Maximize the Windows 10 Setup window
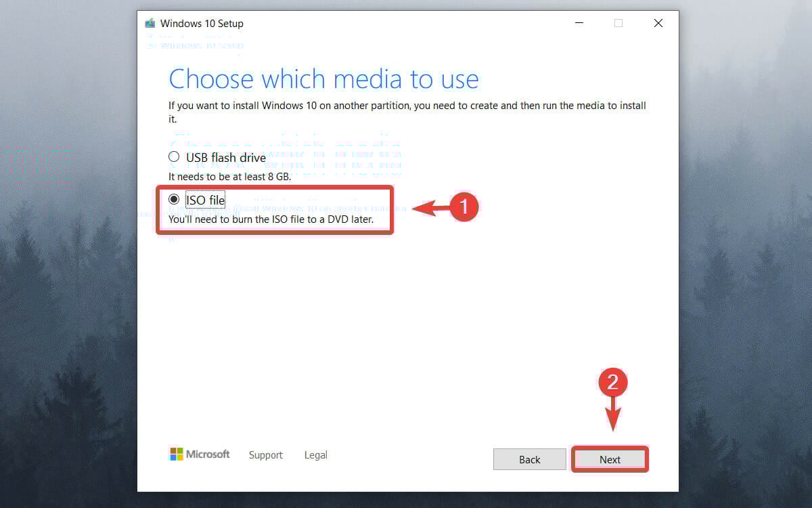Image resolution: width=812 pixels, height=508 pixels. (x=618, y=23)
